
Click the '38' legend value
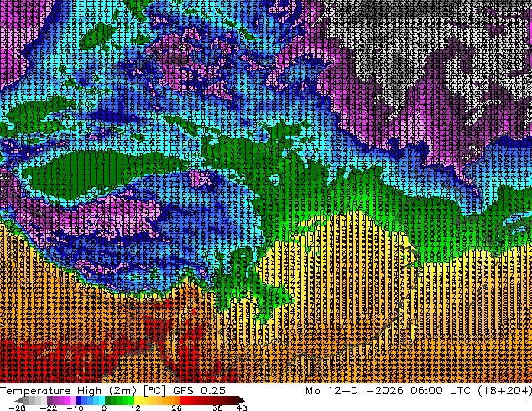pos(217,408)
